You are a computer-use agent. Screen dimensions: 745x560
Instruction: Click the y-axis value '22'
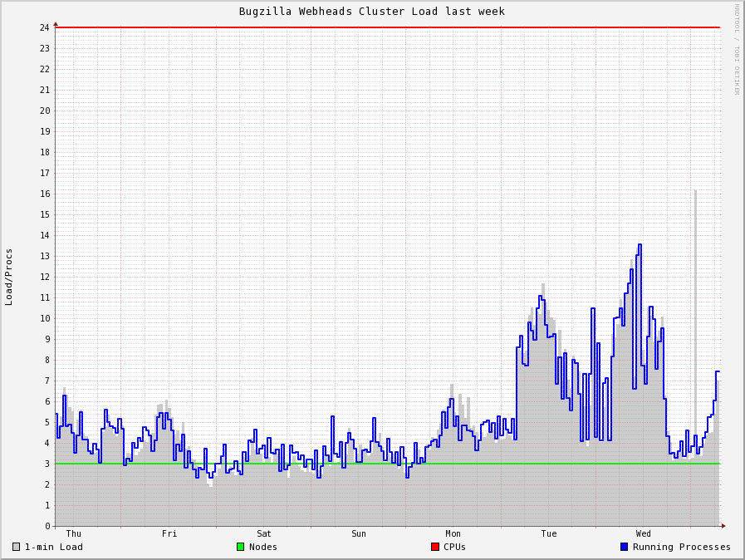tap(45, 69)
